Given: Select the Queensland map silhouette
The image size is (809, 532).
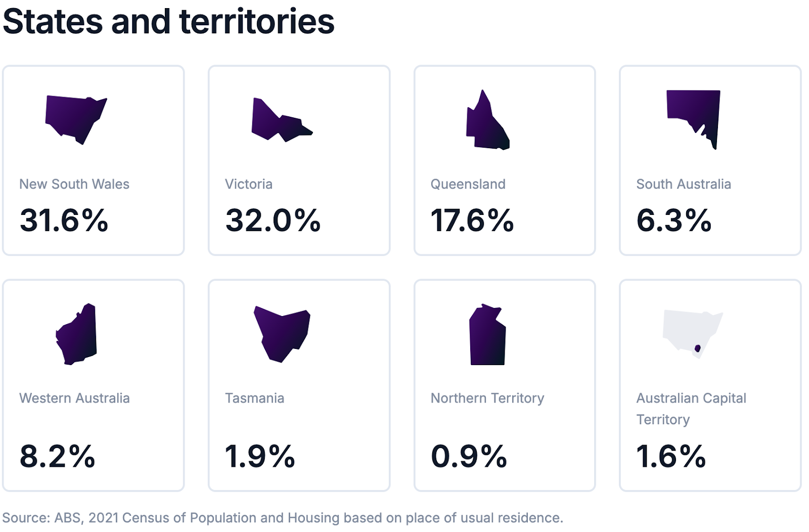Looking at the screenshot, I should [x=488, y=120].
